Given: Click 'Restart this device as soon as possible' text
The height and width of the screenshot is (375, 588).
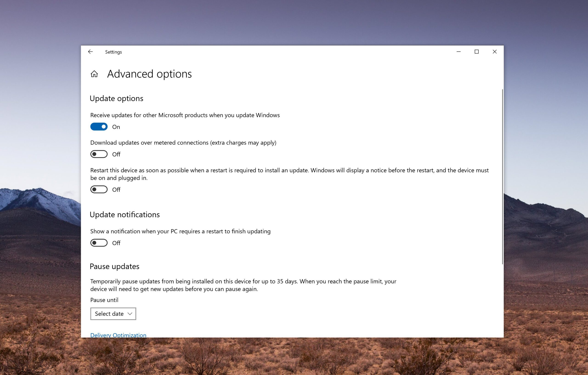Looking at the screenshot, I should coord(289,174).
